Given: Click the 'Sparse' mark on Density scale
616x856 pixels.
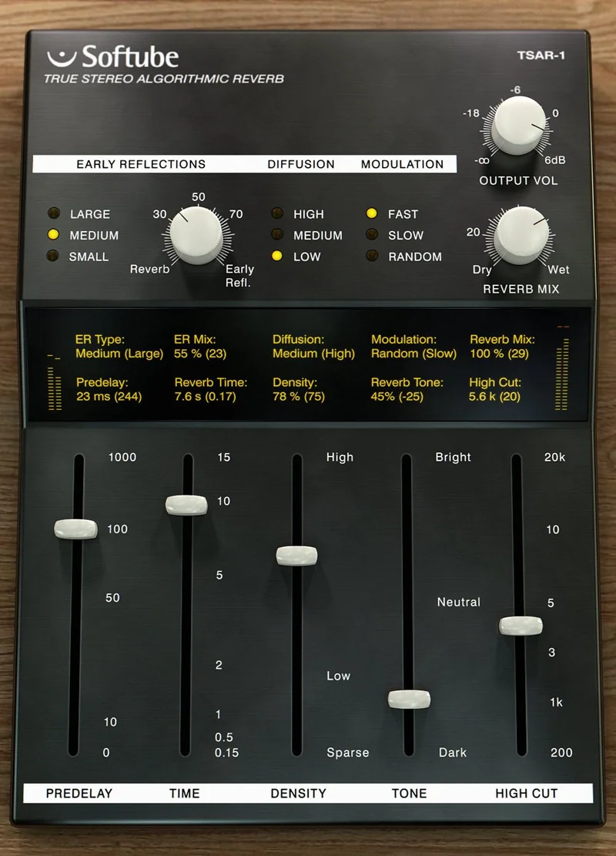Looking at the screenshot, I should 348,752.
